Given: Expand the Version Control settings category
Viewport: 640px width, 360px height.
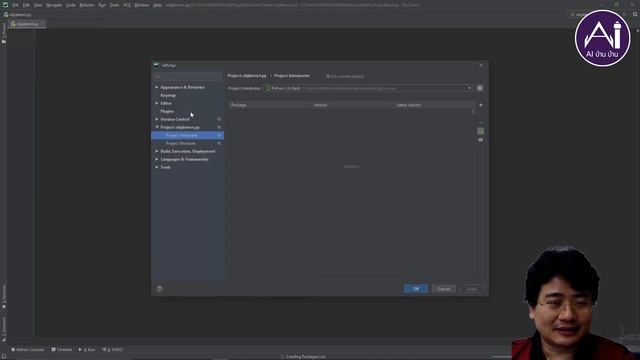Looking at the screenshot, I should [157, 119].
